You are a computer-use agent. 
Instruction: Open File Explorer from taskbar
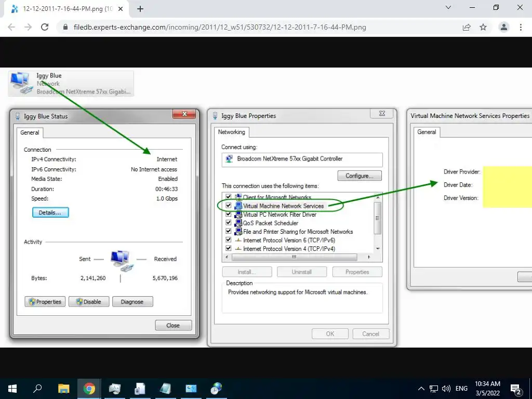63,389
